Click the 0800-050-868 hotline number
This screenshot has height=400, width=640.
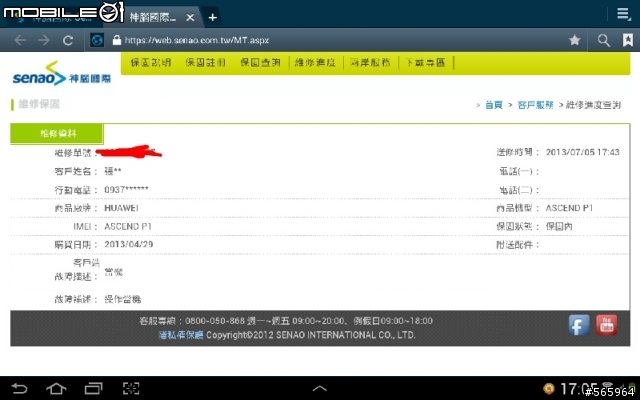(x=215, y=321)
